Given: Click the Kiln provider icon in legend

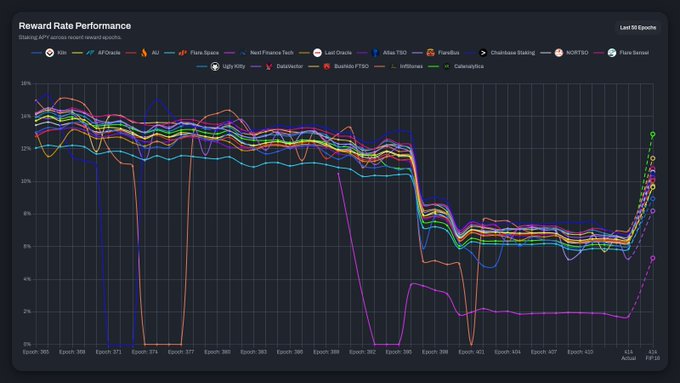Looking at the screenshot, I should [49, 53].
